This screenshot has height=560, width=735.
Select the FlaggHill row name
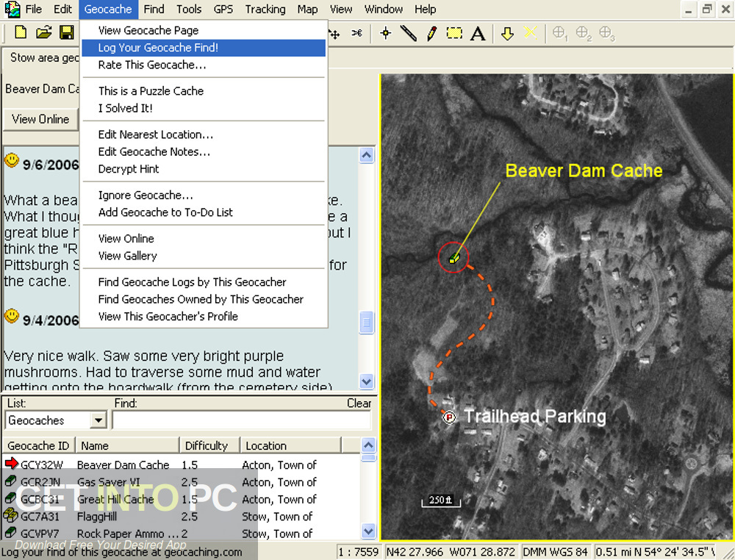point(97,517)
